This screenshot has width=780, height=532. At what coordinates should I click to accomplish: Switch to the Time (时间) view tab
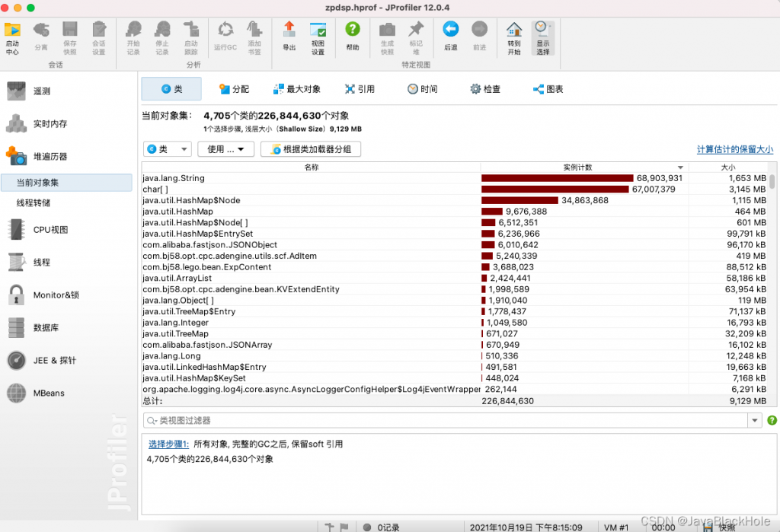422,89
